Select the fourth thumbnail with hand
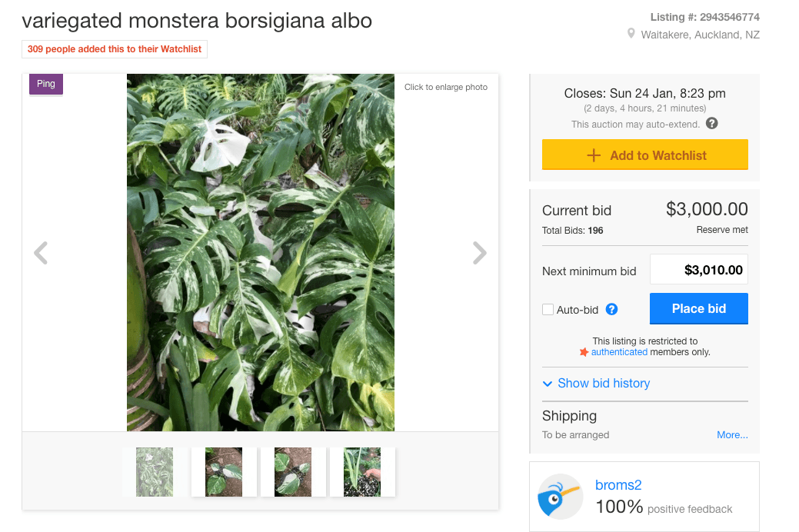Screen dimensions: 799x532 pos(362,471)
